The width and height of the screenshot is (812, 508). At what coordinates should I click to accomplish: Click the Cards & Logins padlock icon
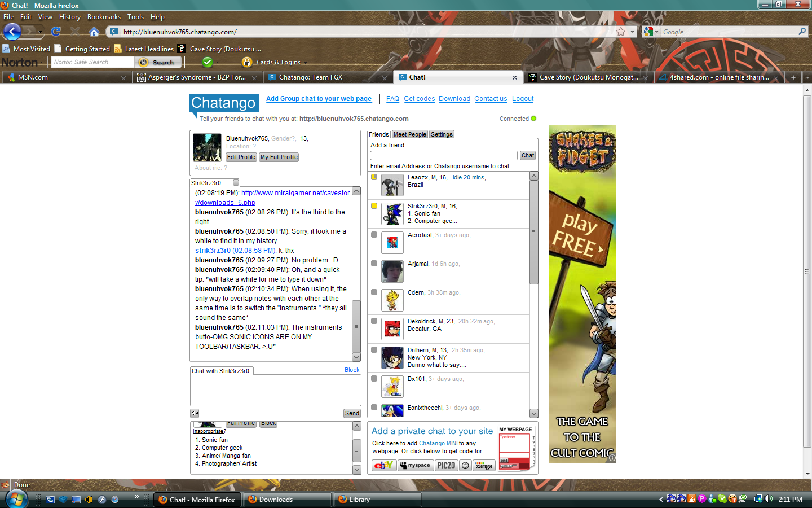tap(246, 62)
